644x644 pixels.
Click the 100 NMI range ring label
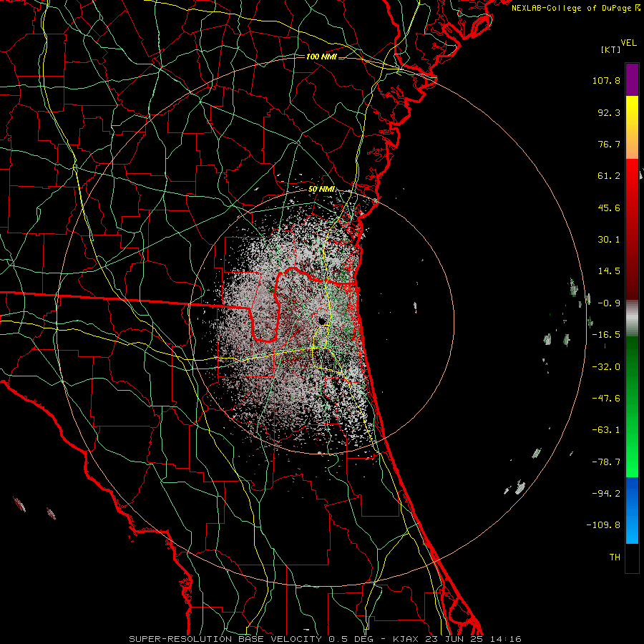point(321,57)
